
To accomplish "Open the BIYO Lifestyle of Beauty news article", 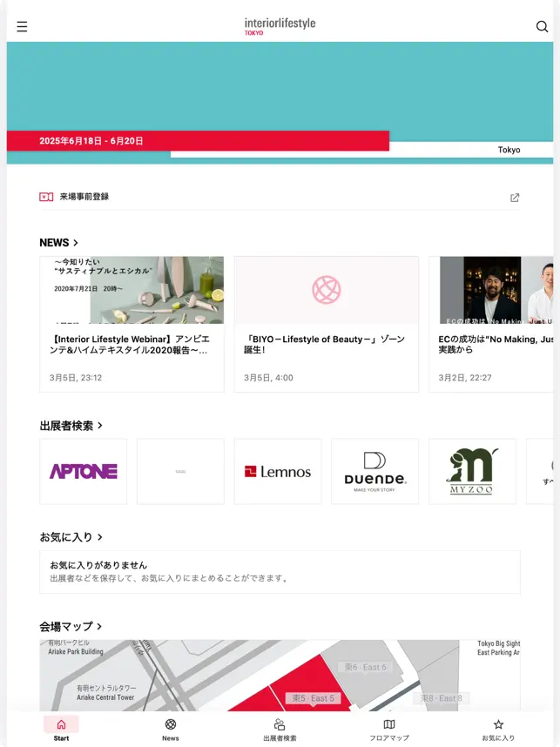I will coord(326,325).
